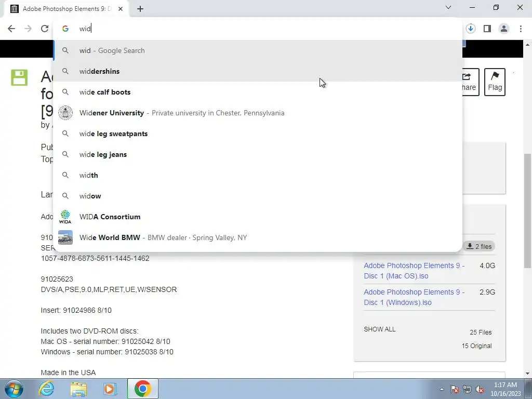Open a new tab with the plus button
Image resolution: width=532 pixels, height=399 pixels.
tap(140, 9)
